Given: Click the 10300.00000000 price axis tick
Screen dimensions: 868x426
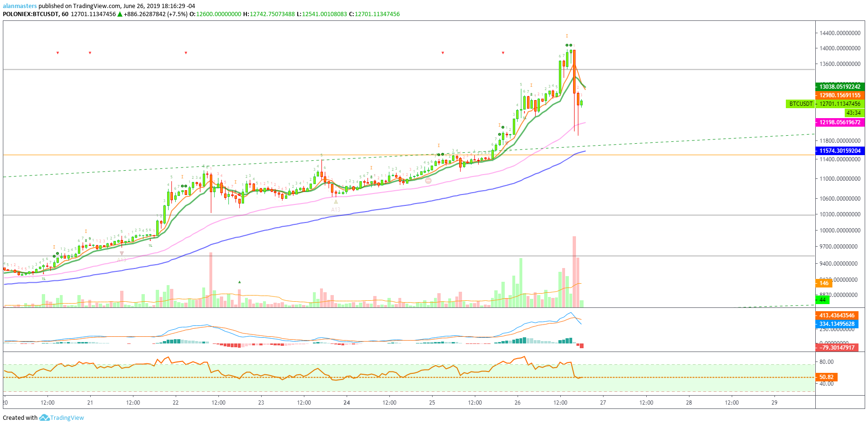Looking at the screenshot, I should pyautogui.click(x=840, y=214).
